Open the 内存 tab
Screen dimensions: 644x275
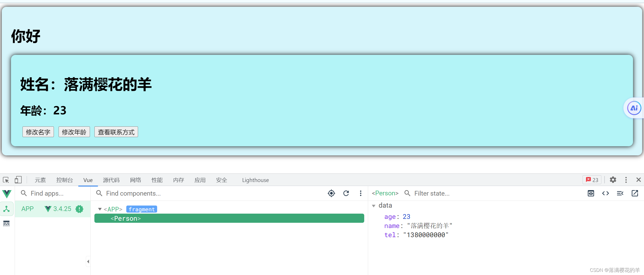coord(179,180)
